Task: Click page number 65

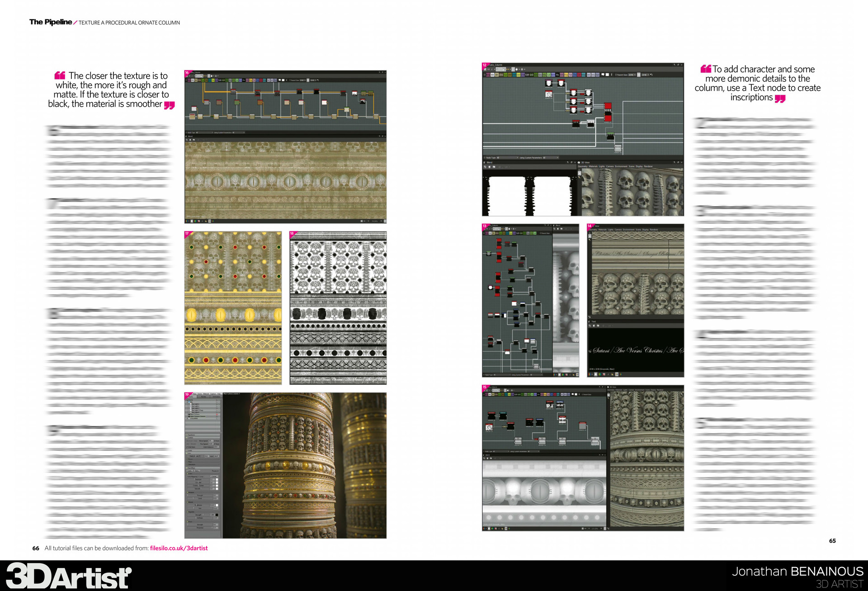Action: 832,541
